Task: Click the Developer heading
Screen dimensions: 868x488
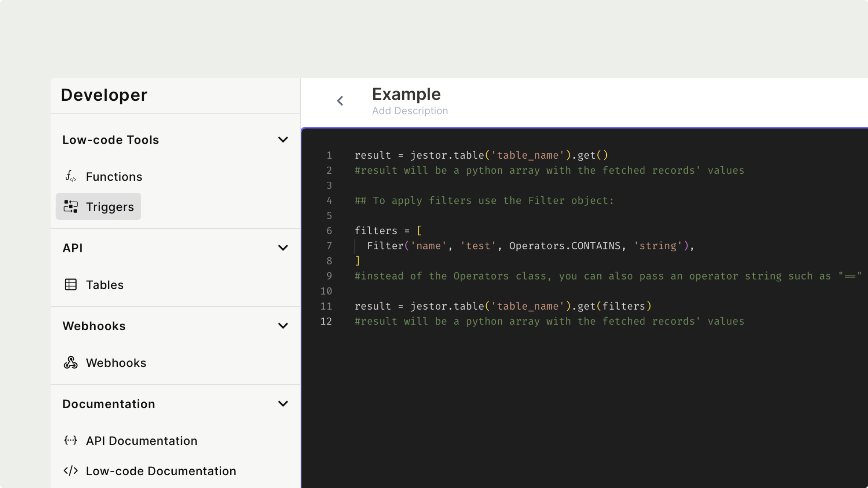Action: coord(104,95)
